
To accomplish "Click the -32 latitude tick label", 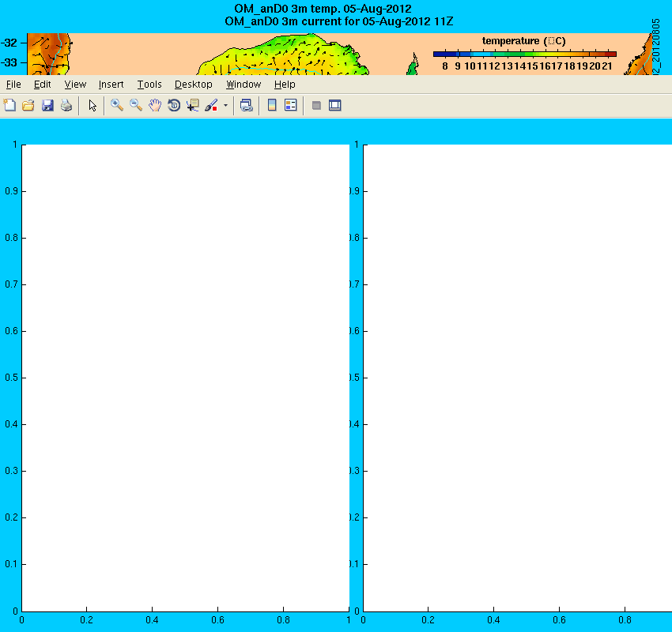I will 9,43.
